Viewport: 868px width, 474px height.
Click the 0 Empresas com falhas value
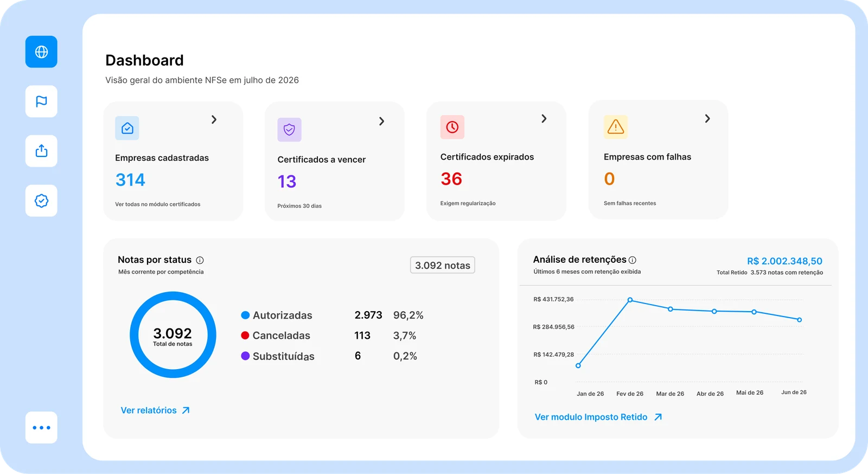tap(609, 179)
